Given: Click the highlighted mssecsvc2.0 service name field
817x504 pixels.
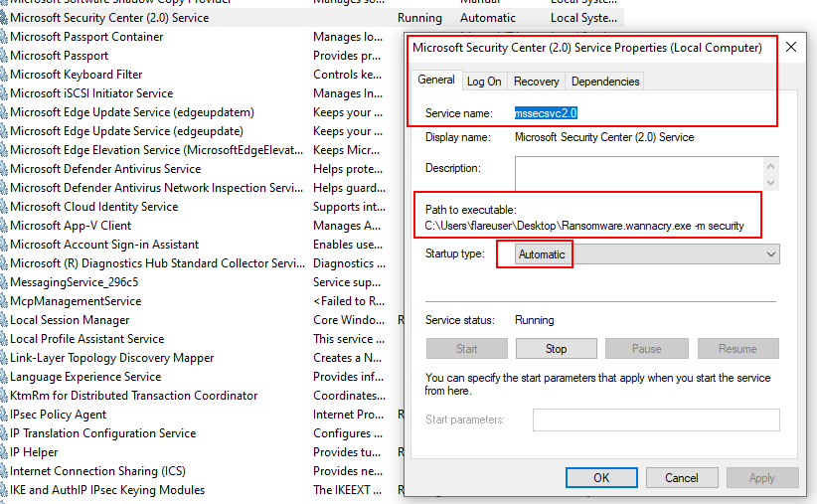Looking at the screenshot, I should 546,113.
